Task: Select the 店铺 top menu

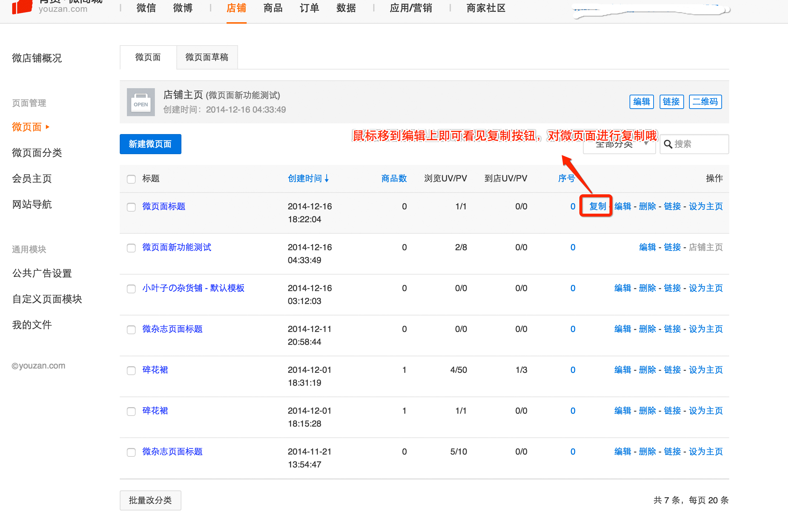Action: click(236, 8)
